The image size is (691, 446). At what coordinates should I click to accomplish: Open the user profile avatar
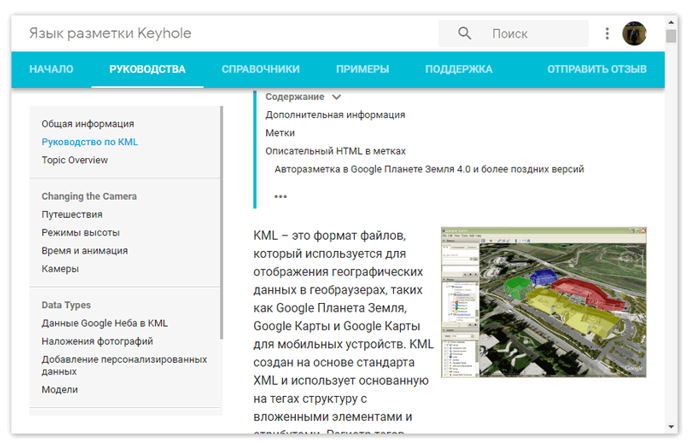click(x=634, y=33)
